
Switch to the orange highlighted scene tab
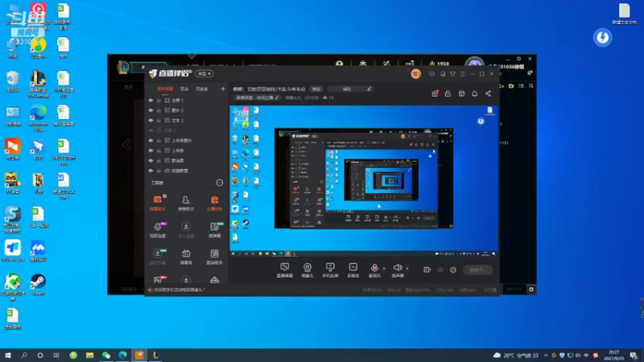(x=165, y=88)
